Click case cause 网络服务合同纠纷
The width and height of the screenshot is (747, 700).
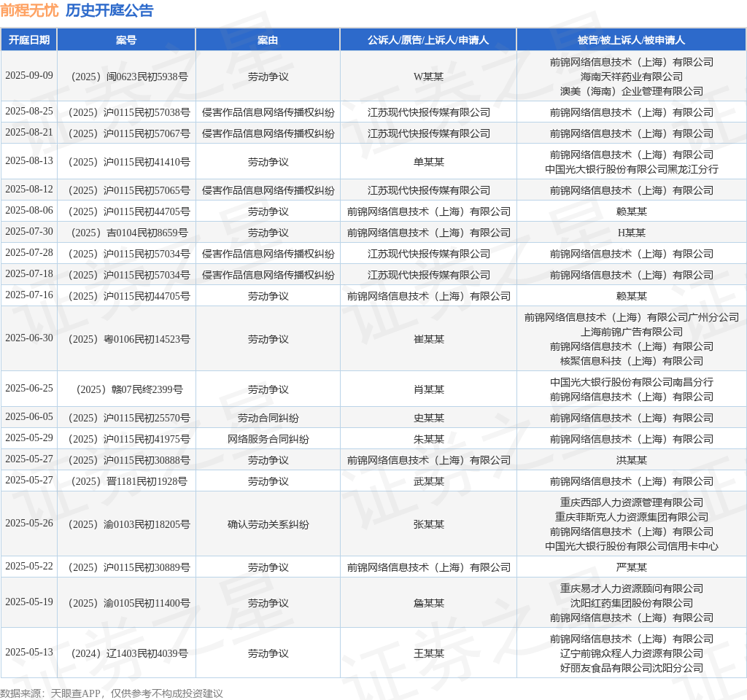[268, 439]
